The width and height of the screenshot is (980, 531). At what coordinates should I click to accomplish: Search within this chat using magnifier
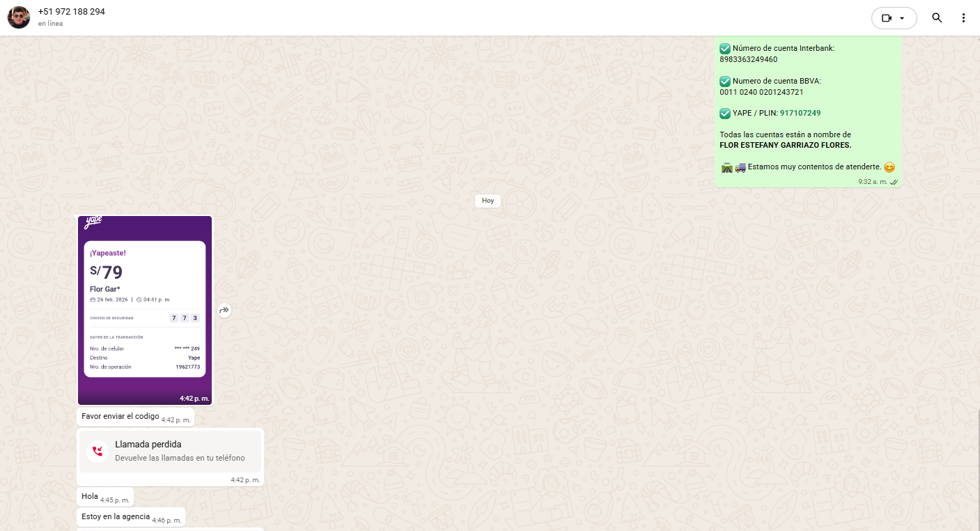click(x=937, y=18)
